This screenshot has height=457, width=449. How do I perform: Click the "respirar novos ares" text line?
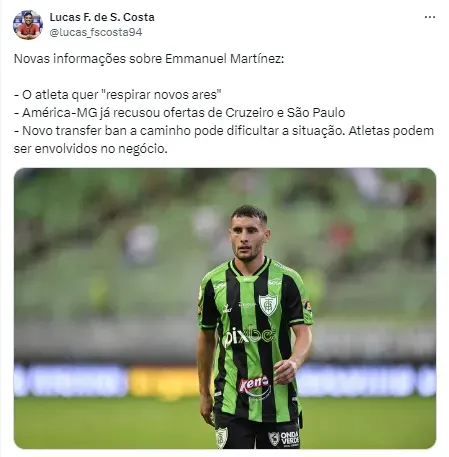[x=118, y=95]
